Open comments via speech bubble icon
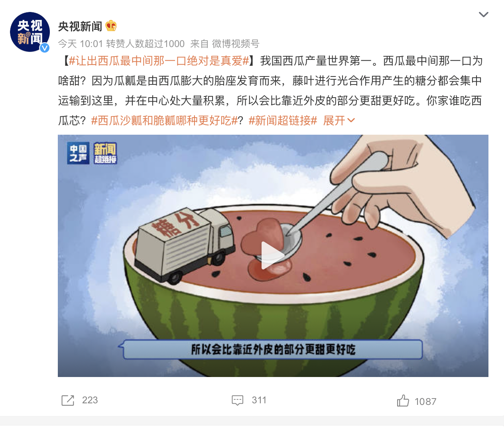The image size is (504, 432). point(238,400)
